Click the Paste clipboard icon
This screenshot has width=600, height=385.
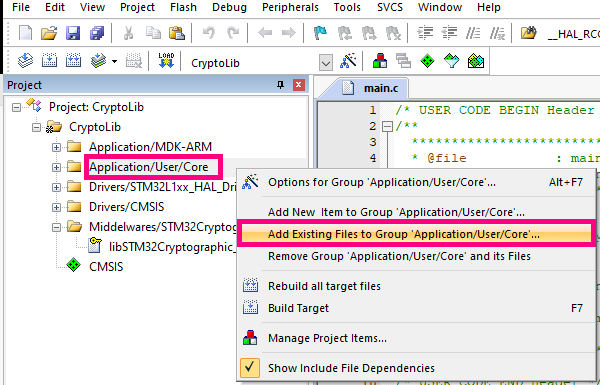point(177,33)
